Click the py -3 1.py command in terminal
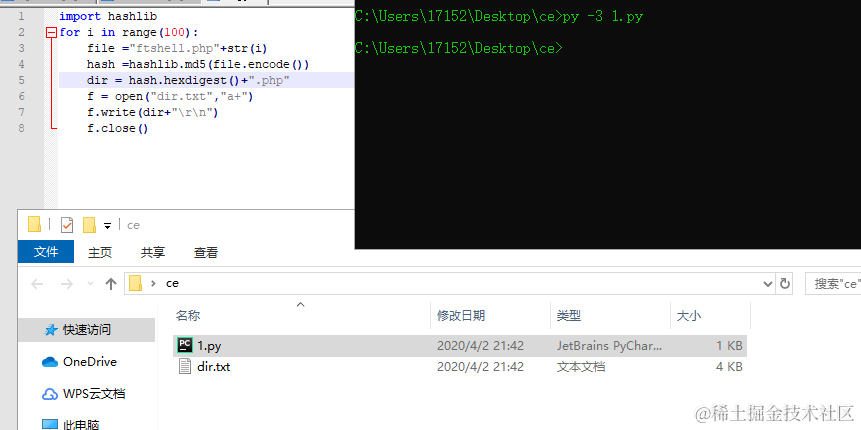 [603, 17]
